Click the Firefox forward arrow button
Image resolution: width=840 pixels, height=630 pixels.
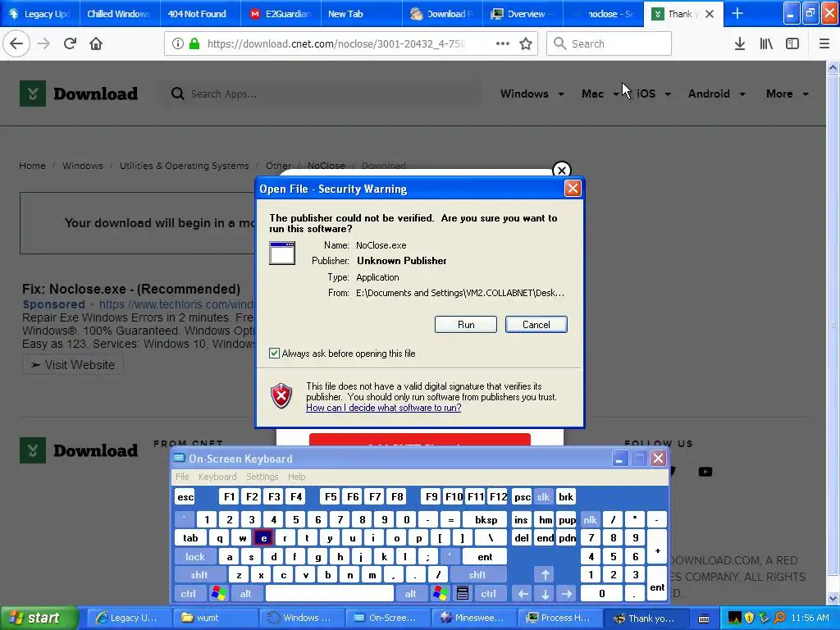point(43,43)
